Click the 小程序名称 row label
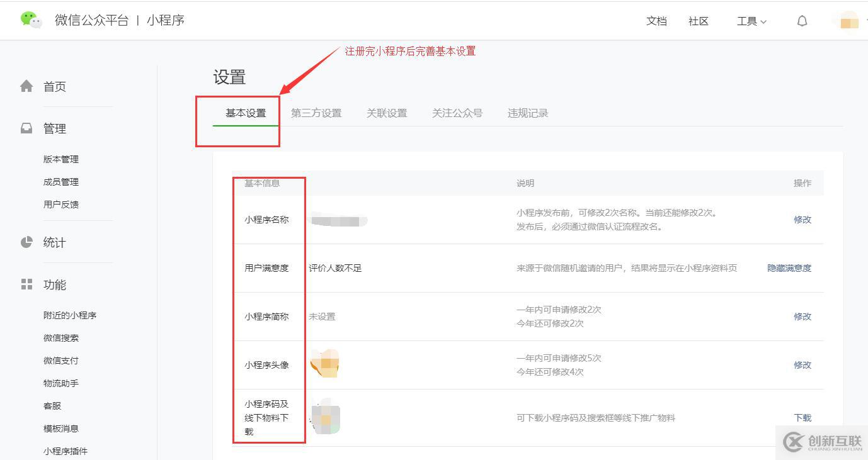This screenshot has width=868, height=460. (266, 220)
